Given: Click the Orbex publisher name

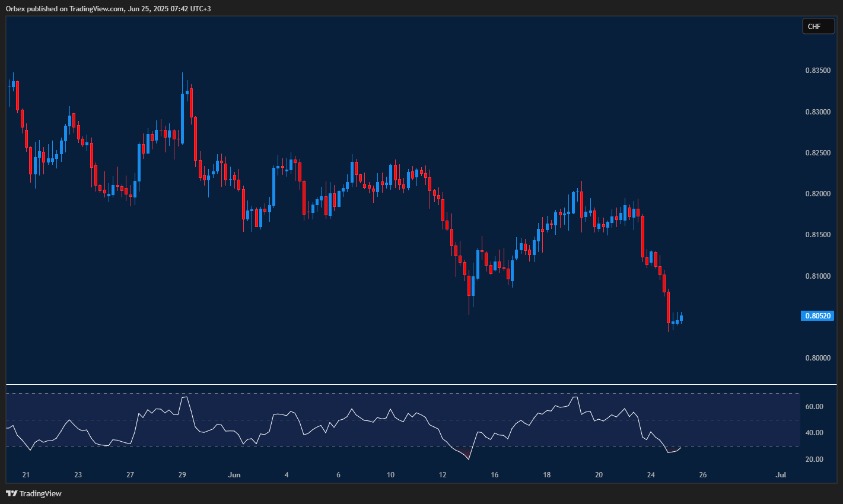Looking at the screenshot, I should point(15,9).
